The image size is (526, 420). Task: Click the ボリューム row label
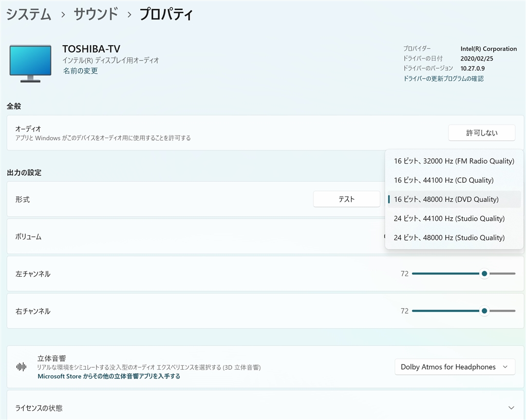pos(28,237)
